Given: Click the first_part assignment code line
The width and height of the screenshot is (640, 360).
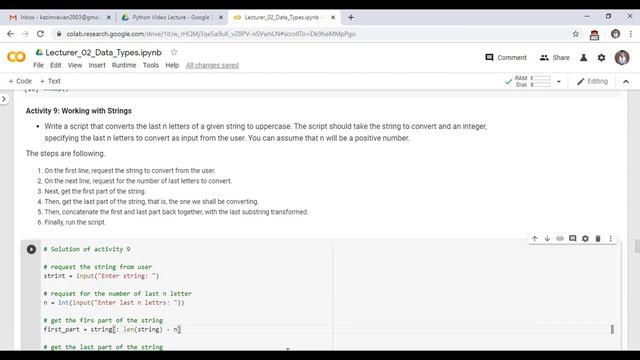Looking at the screenshot, I should click(x=112, y=329).
